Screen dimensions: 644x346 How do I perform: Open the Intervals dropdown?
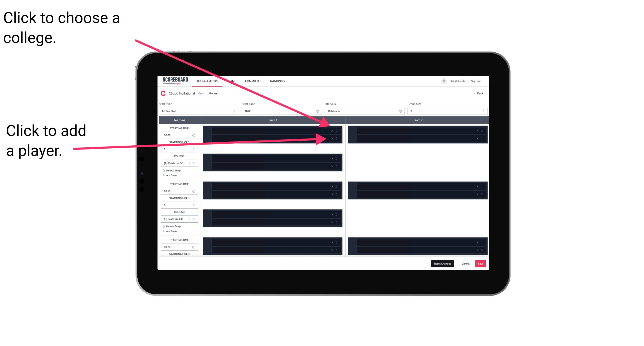(362, 111)
